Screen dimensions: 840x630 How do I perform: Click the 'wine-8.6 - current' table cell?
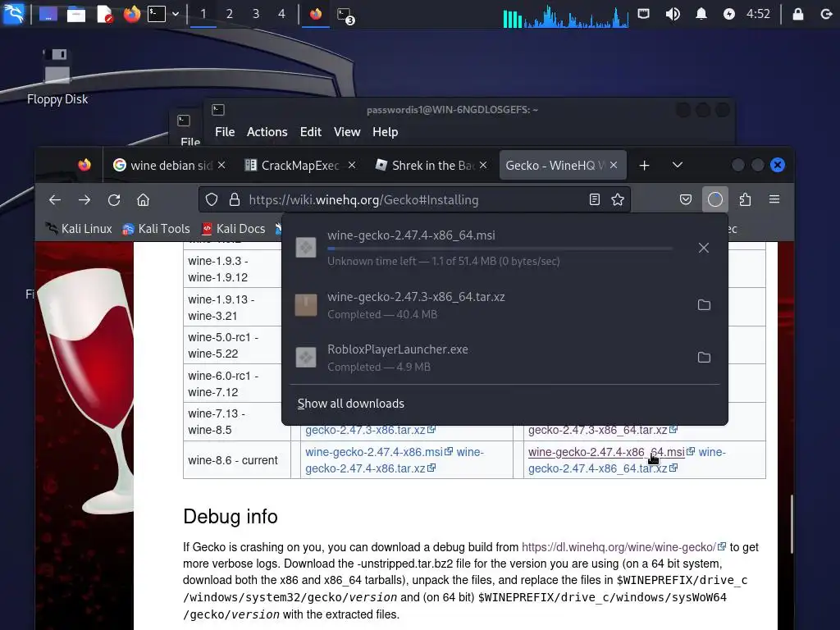click(x=237, y=460)
